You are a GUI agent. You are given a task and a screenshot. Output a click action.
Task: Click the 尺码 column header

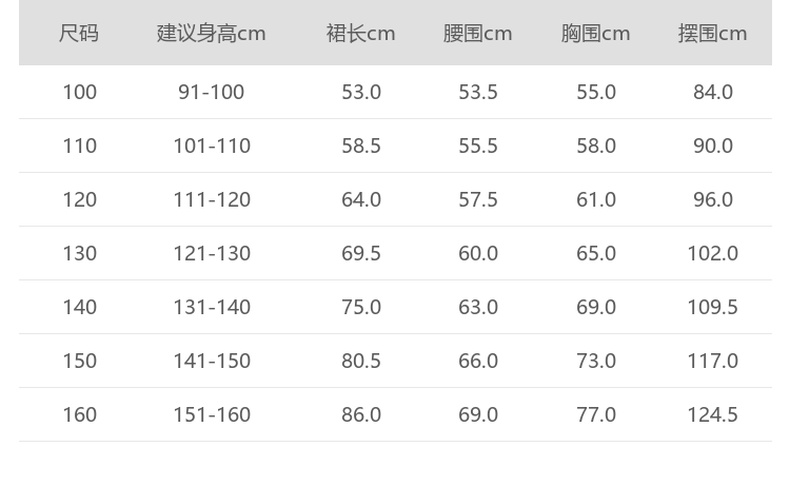pos(79,33)
